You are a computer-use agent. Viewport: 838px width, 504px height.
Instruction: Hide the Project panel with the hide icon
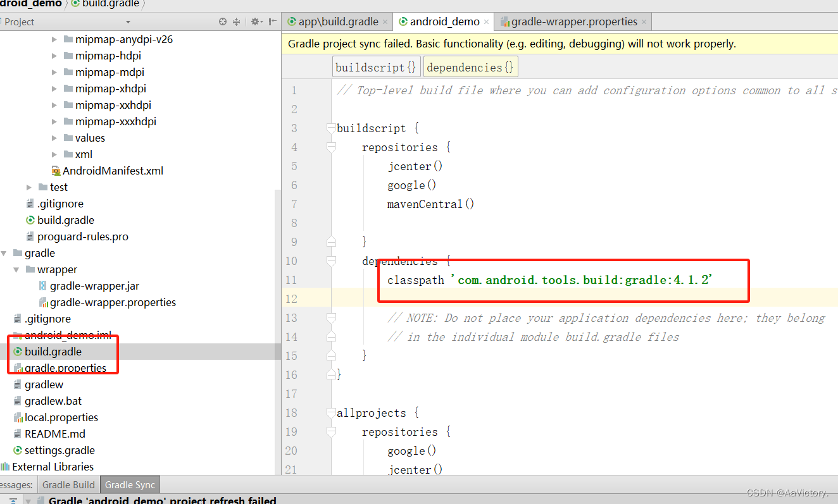[272, 22]
